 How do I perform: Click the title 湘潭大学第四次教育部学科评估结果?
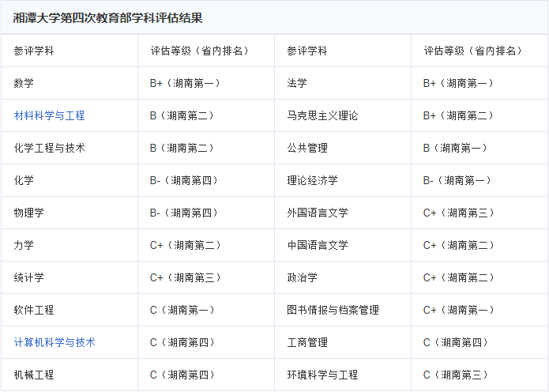107,18
